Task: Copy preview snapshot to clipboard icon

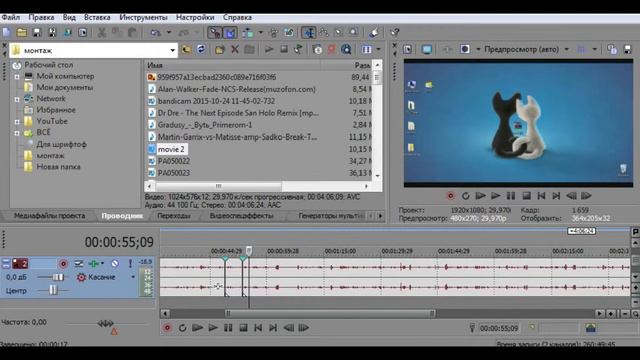Action: pyautogui.click(x=612, y=49)
